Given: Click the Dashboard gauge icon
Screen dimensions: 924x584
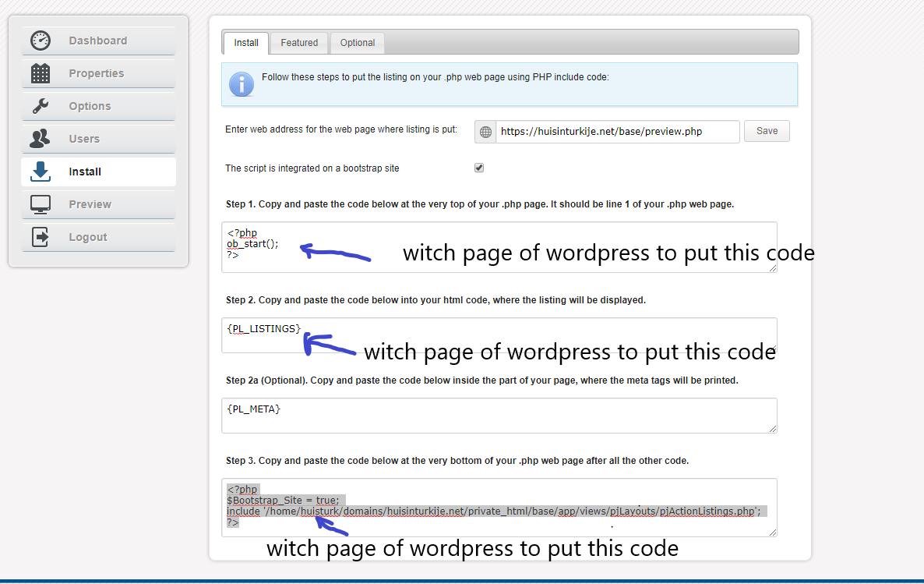Looking at the screenshot, I should pos(41,41).
